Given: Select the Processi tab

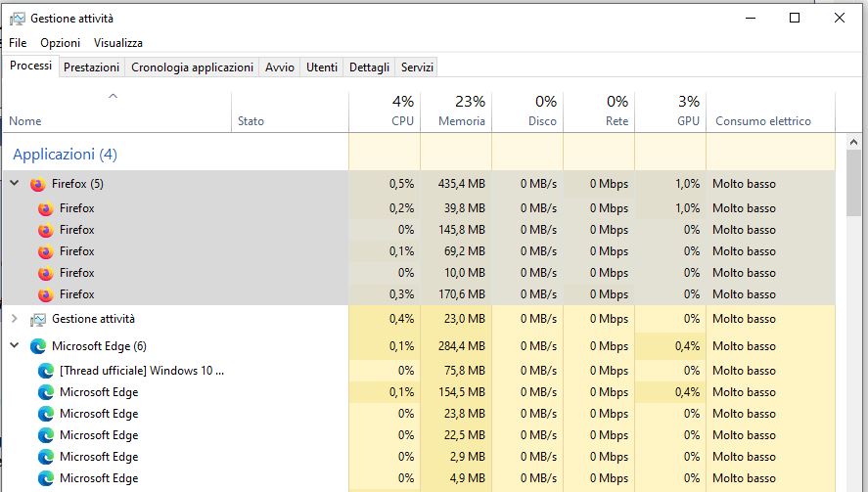Looking at the screenshot, I should click(31, 66).
